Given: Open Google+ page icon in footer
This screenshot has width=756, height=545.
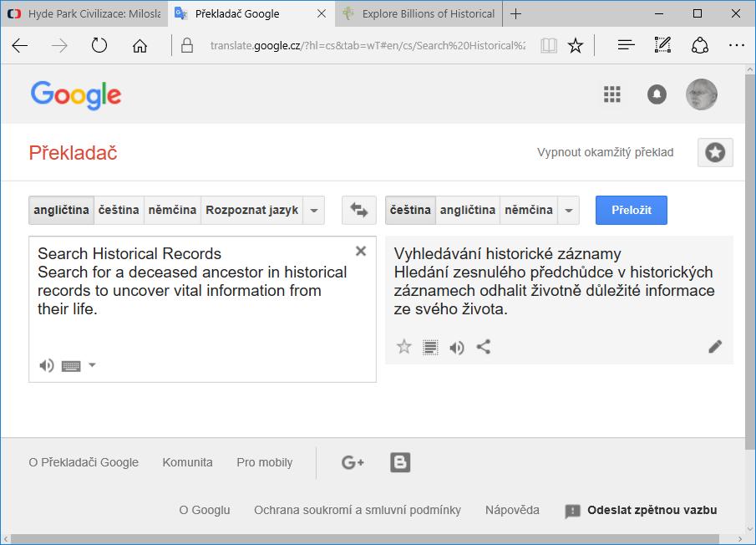Looking at the screenshot, I should [353, 462].
